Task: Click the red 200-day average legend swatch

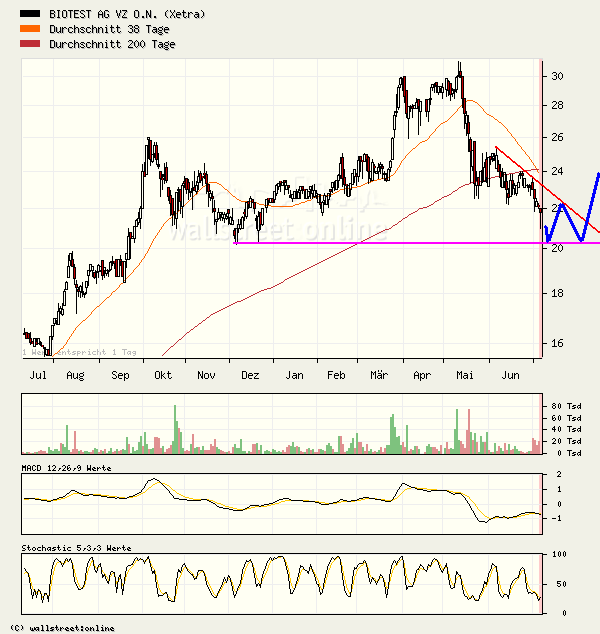Action: coord(32,45)
